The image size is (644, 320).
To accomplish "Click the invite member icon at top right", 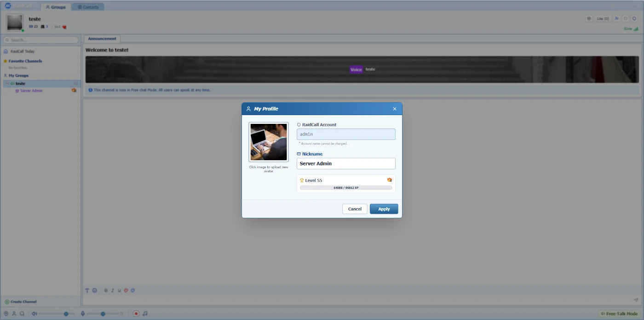I will (x=617, y=18).
